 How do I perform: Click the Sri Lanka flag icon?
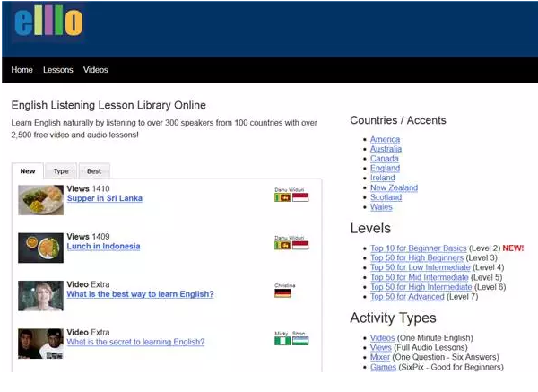tap(281, 197)
